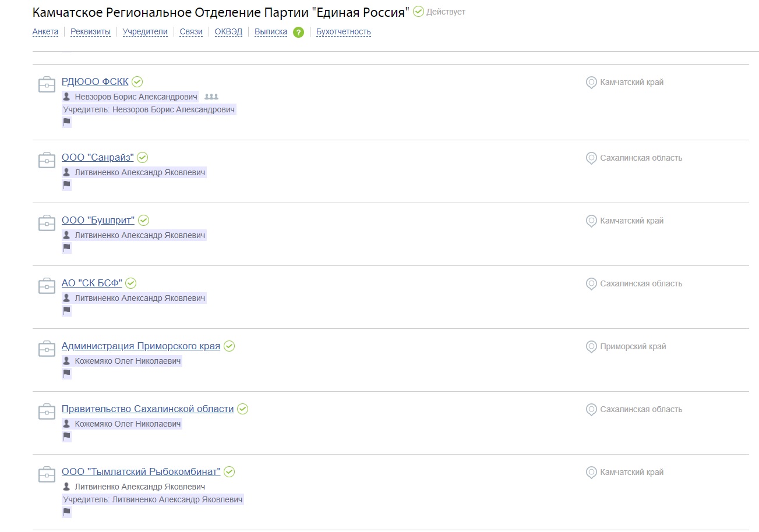Screen dimensions: 759x532
Task: Open Администрация Приморского края link
Action: tap(141, 346)
